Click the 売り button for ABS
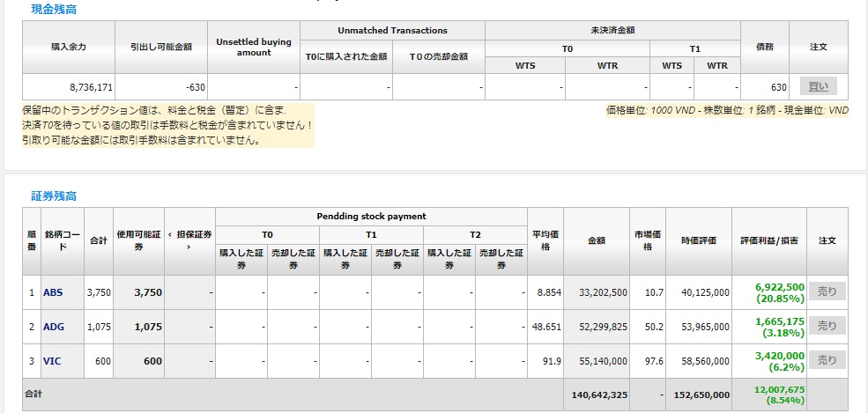 click(x=827, y=291)
